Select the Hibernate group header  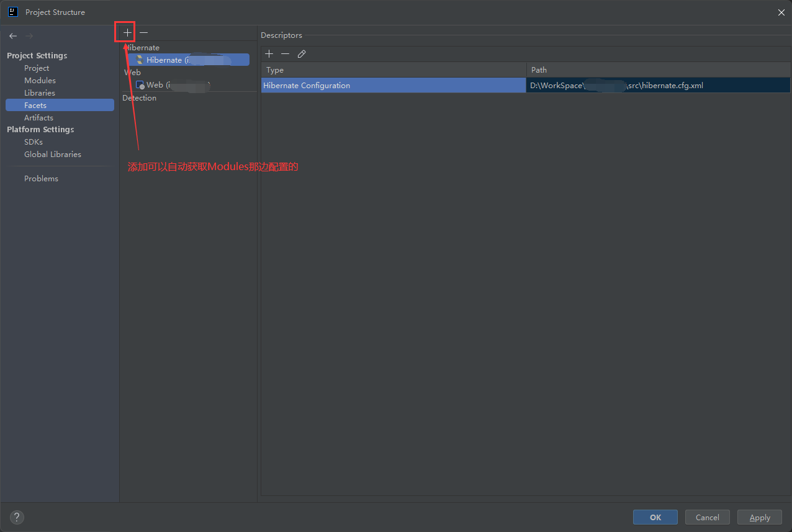pos(142,48)
